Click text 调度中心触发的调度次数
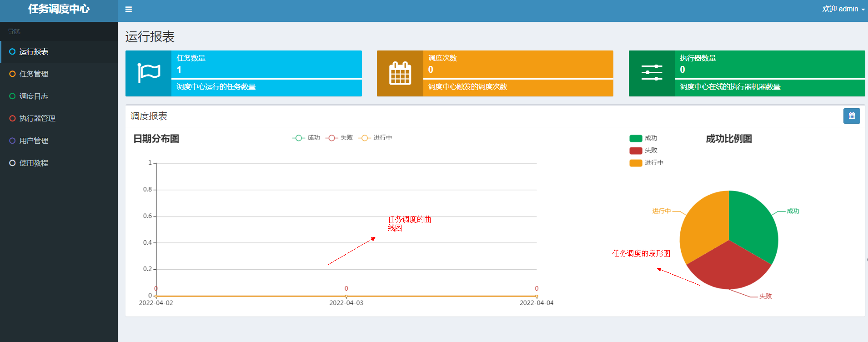Screen dimensions: 868x342 [x=467, y=87]
